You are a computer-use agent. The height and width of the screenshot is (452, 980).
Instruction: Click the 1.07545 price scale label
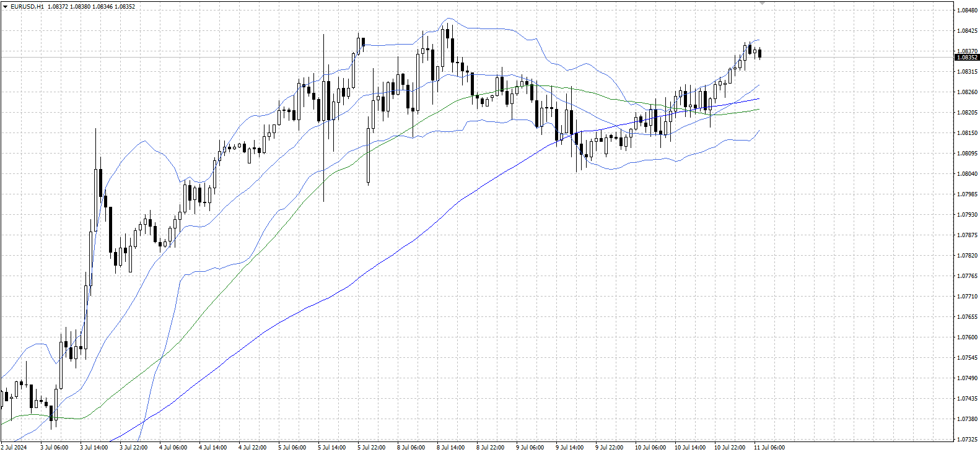pos(968,357)
